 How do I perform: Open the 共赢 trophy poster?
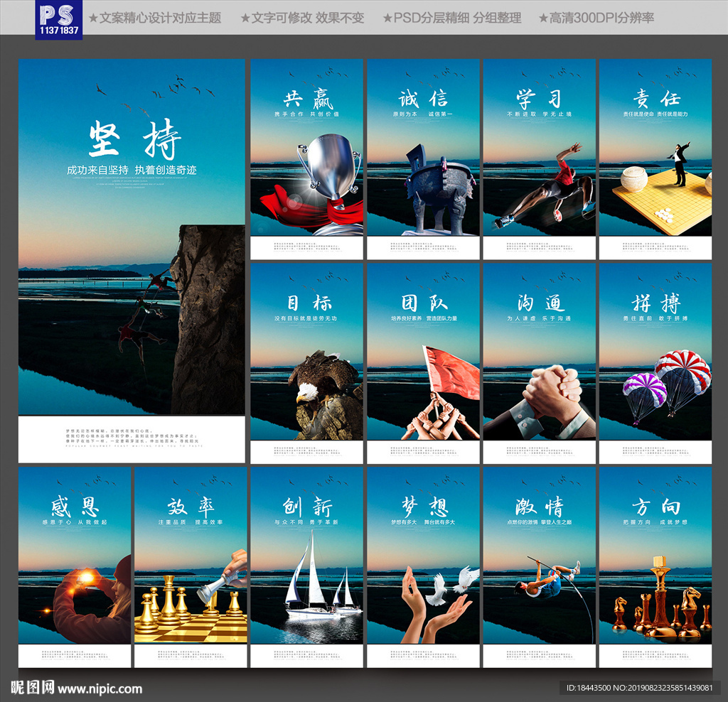pos(306,159)
